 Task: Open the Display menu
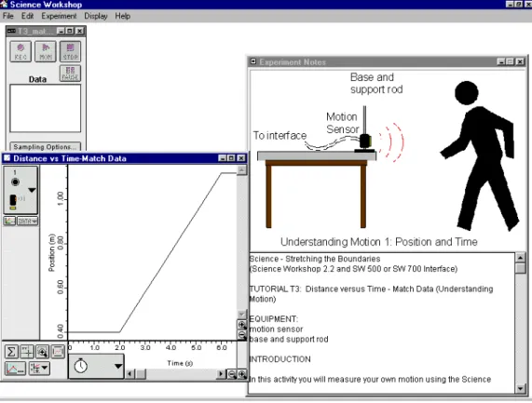[x=96, y=16]
